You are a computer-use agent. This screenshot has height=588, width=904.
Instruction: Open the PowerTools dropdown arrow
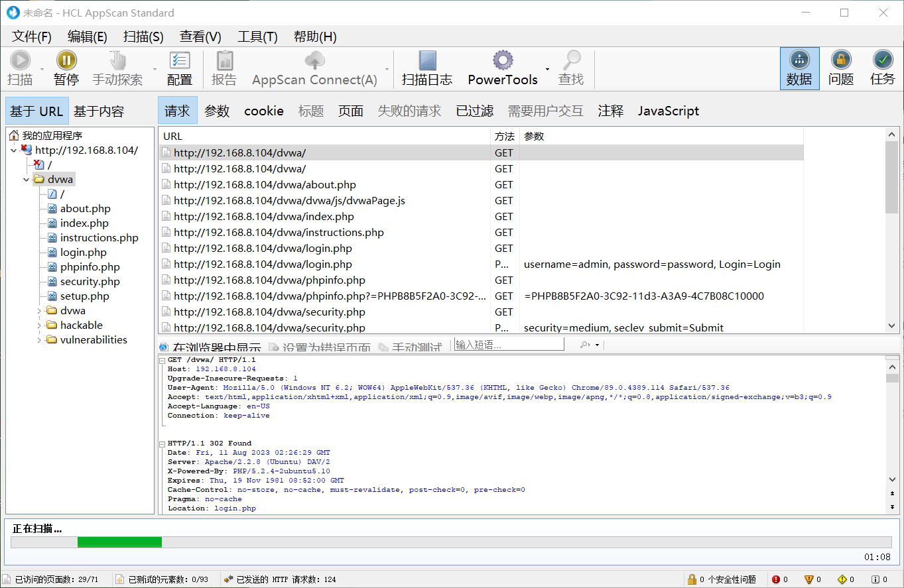pyautogui.click(x=547, y=69)
